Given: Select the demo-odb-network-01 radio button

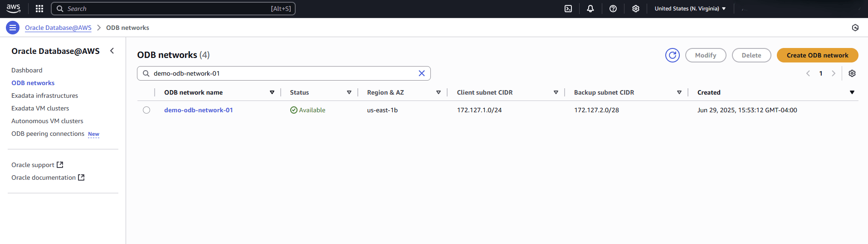Looking at the screenshot, I should [x=146, y=110].
